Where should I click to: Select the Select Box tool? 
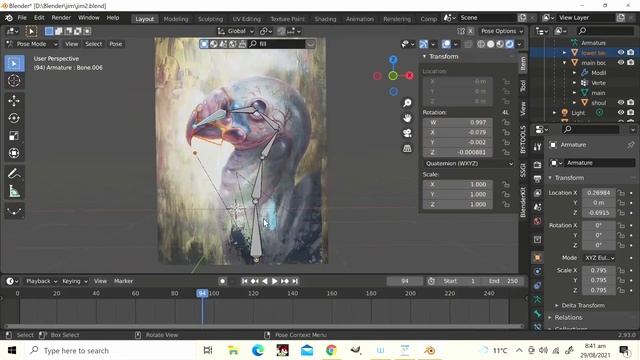pyautogui.click(x=14, y=64)
